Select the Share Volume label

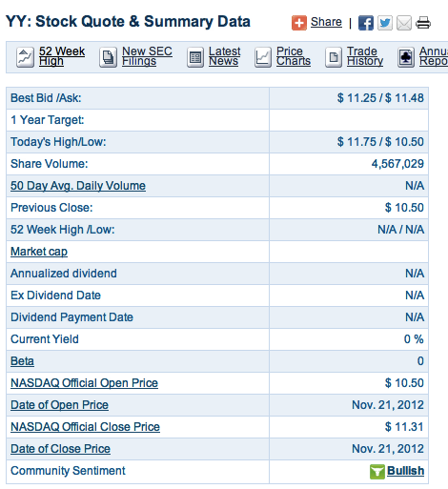50,164
